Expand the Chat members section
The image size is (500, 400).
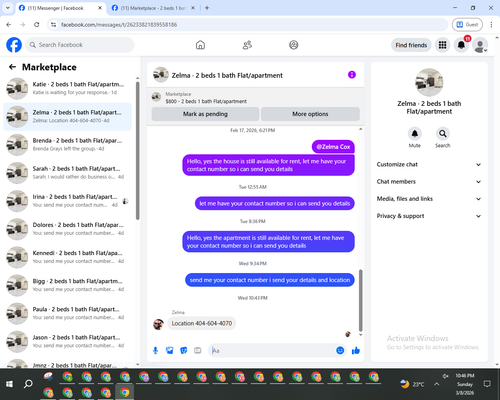coord(429,182)
